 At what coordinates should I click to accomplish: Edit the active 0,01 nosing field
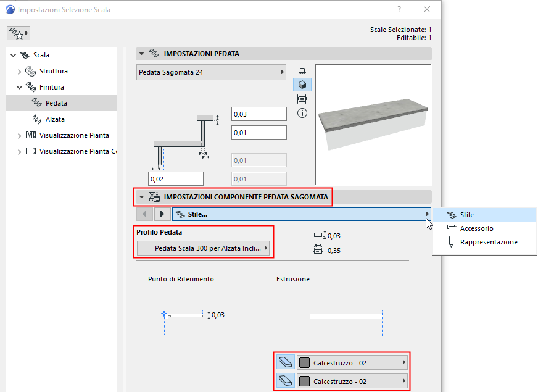pos(259,133)
